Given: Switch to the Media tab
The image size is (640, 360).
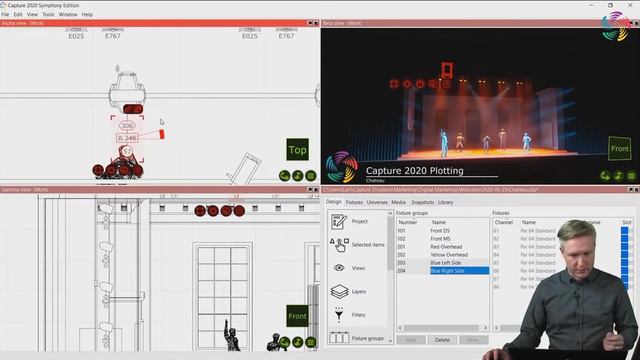Looking at the screenshot, I should [x=398, y=202].
